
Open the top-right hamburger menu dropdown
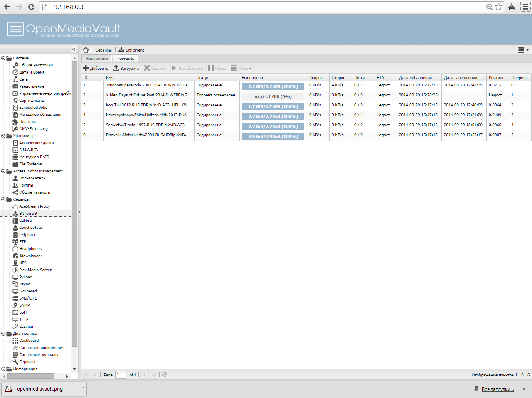523,50
